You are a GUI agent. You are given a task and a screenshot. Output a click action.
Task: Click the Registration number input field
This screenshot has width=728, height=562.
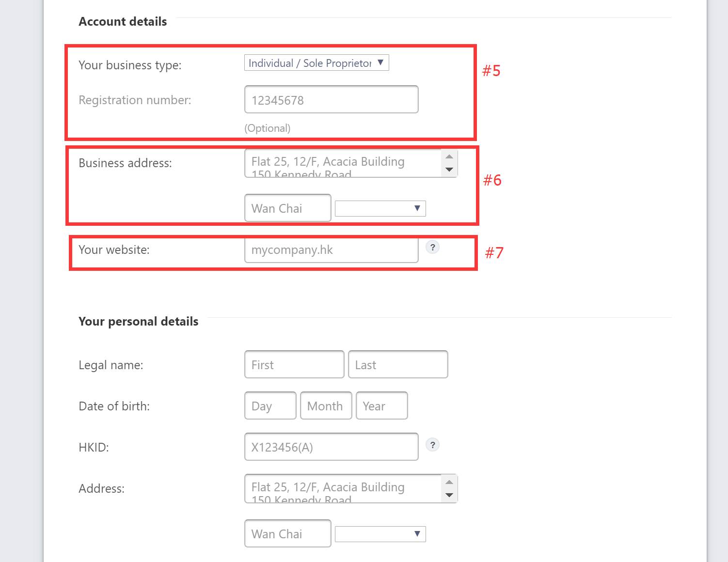(332, 99)
